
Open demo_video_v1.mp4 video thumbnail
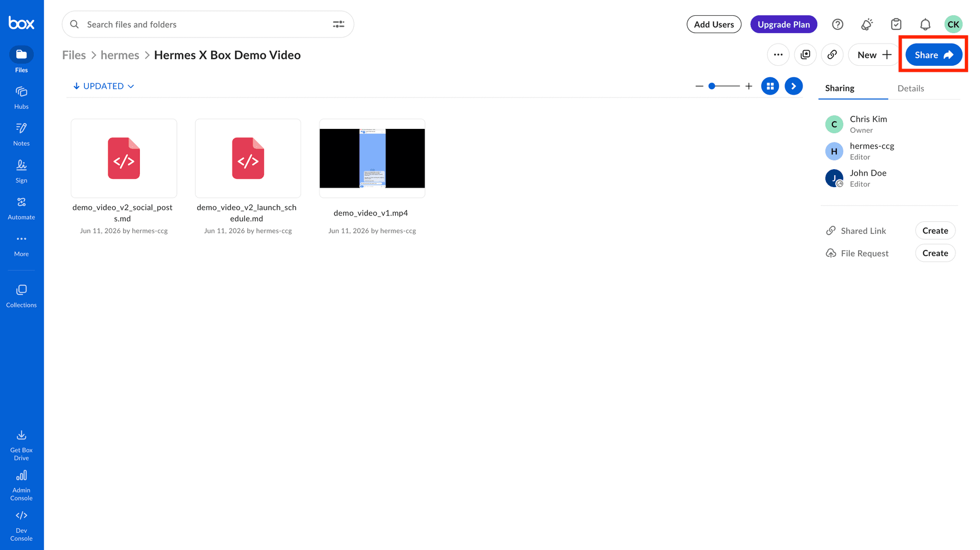coord(372,158)
